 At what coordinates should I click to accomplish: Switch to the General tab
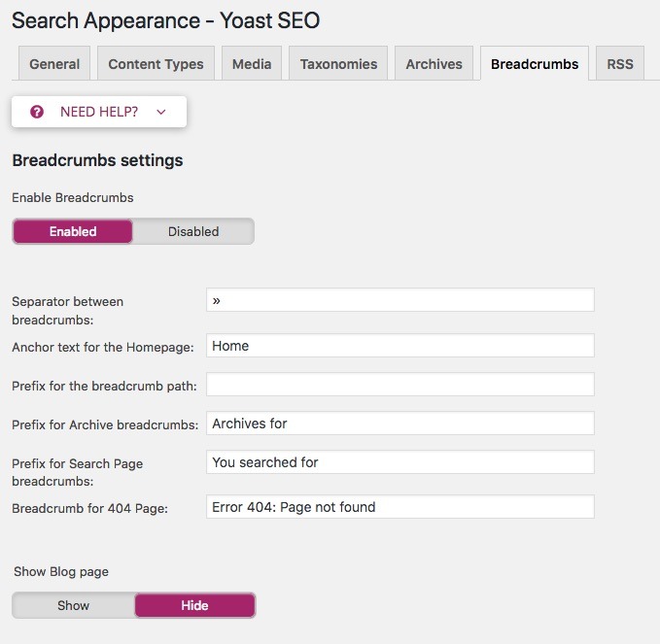pos(54,64)
